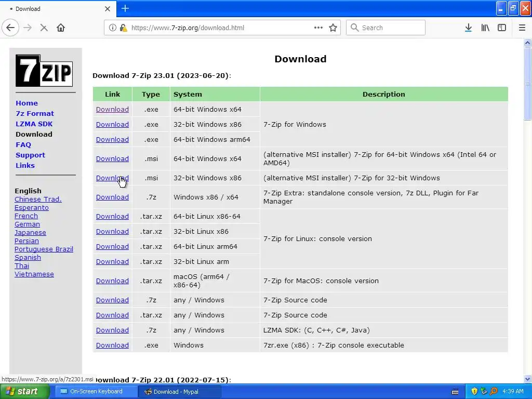Screen dimensions: 532x399
Task: Download 7-Zip Extra .7z for Windows x86 / x64
Action: (112, 197)
